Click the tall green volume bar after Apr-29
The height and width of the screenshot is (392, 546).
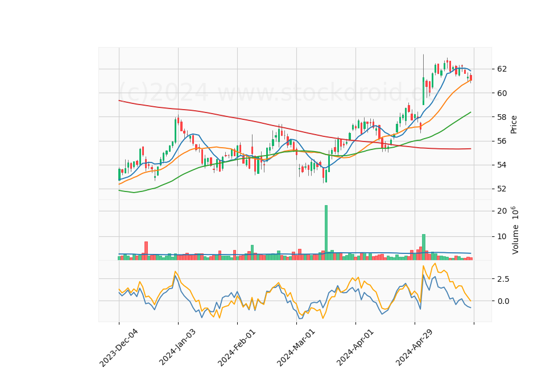(x=423, y=247)
